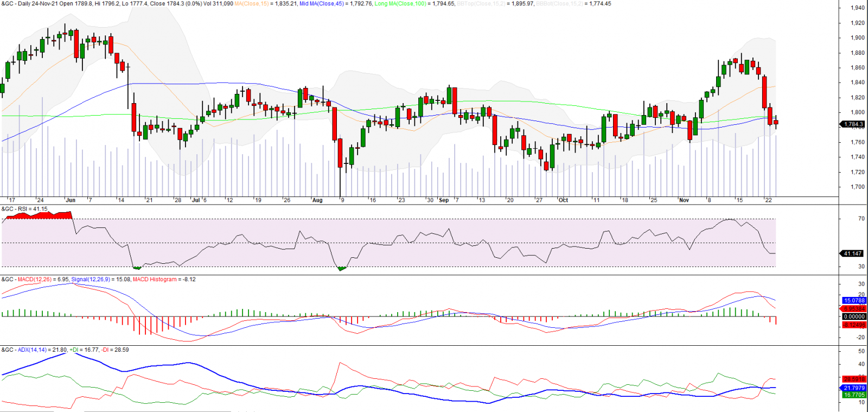868x412 pixels.
Task: Click the 'Vol 311,090' volume readout
Action: coord(218,4)
